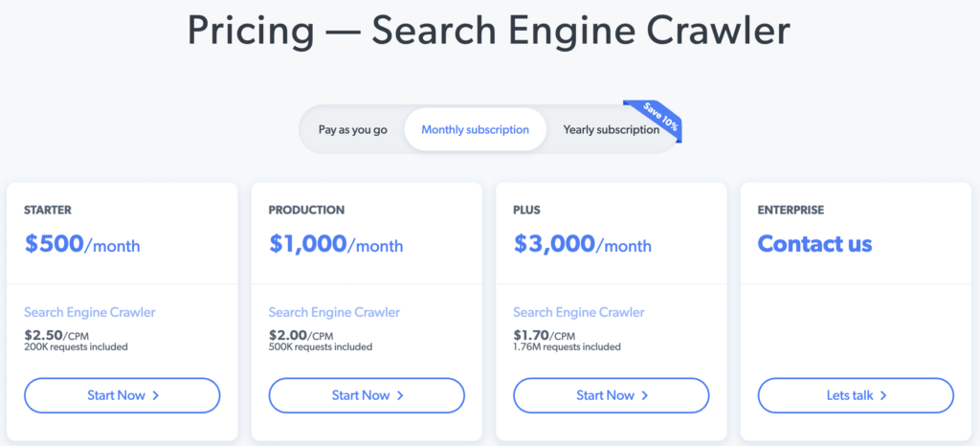Click the chevron arrow in Starter's button
980x446 pixels.
point(155,395)
